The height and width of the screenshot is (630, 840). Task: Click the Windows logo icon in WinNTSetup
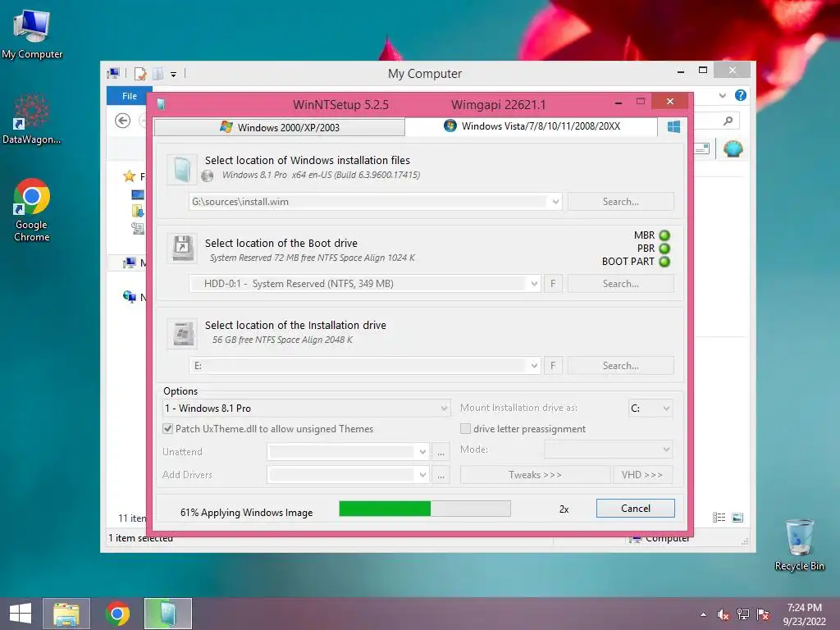673,126
